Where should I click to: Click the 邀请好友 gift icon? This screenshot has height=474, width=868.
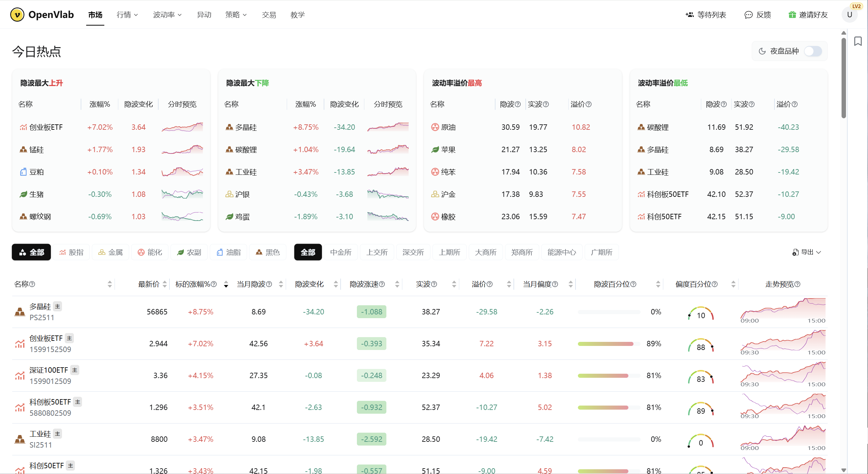[792, 15]
